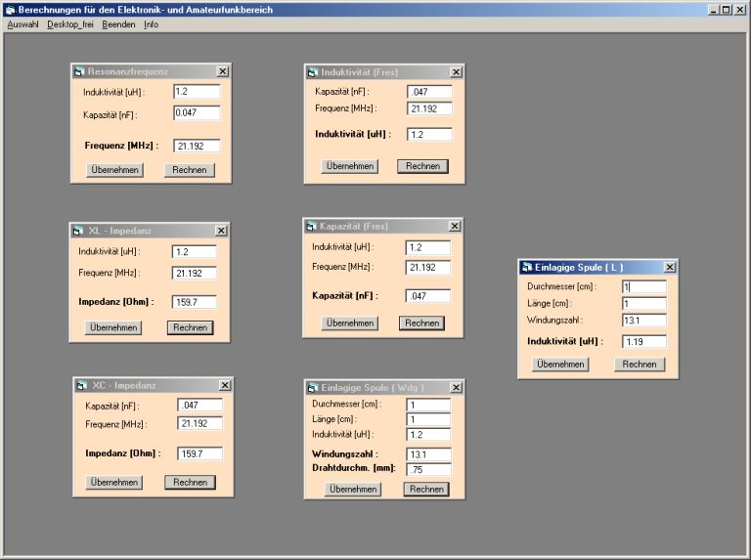The image size is (751, 560).
Task: Click Übernehmen in the Resonanzfrequenz window
Action: tap(115, 170)
